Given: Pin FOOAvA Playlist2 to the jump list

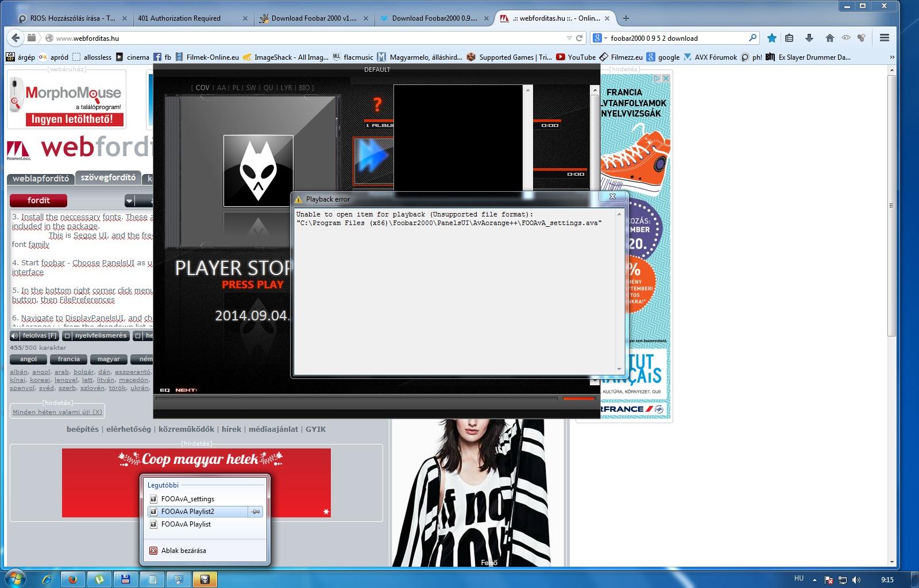Looking at the screenshot, I should click(256, 512).
